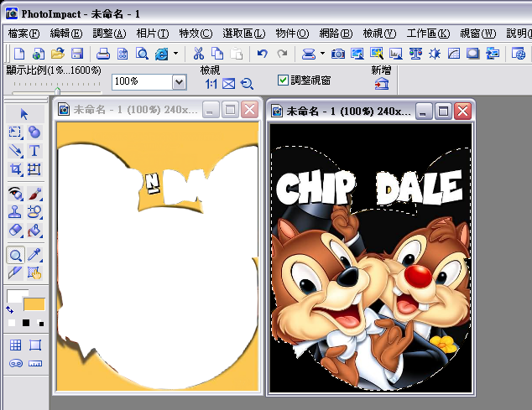The image size is (532, 410).
Task: Select the Pick (arrow) tool
Action: click(x=24, y=114)
